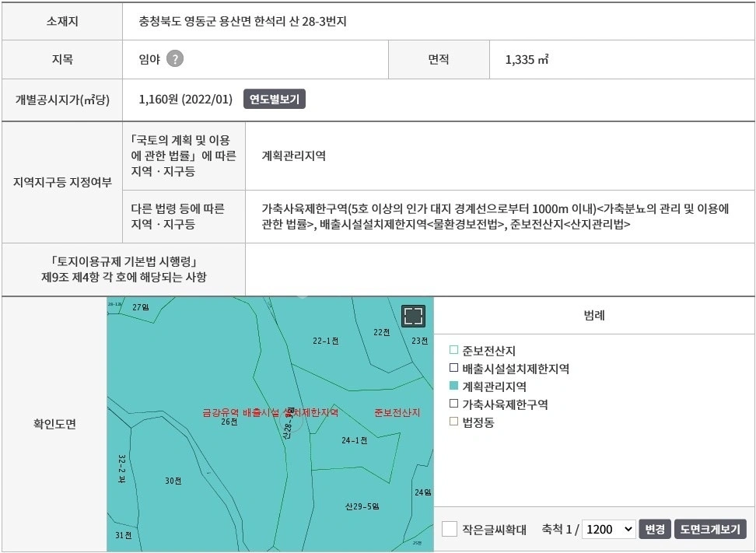
Task: Select parcel 23전 on the map
Action: click(419, 341)
